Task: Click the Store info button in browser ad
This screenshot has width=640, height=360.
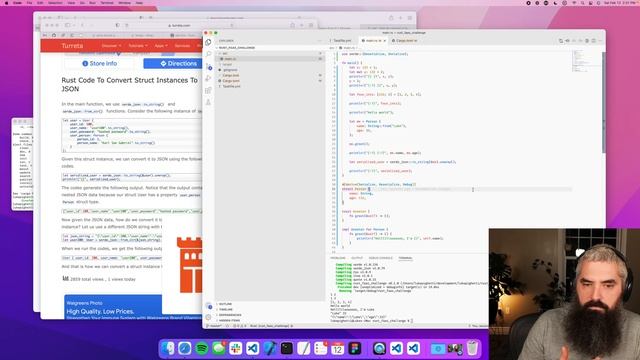Action: [99, 64]
